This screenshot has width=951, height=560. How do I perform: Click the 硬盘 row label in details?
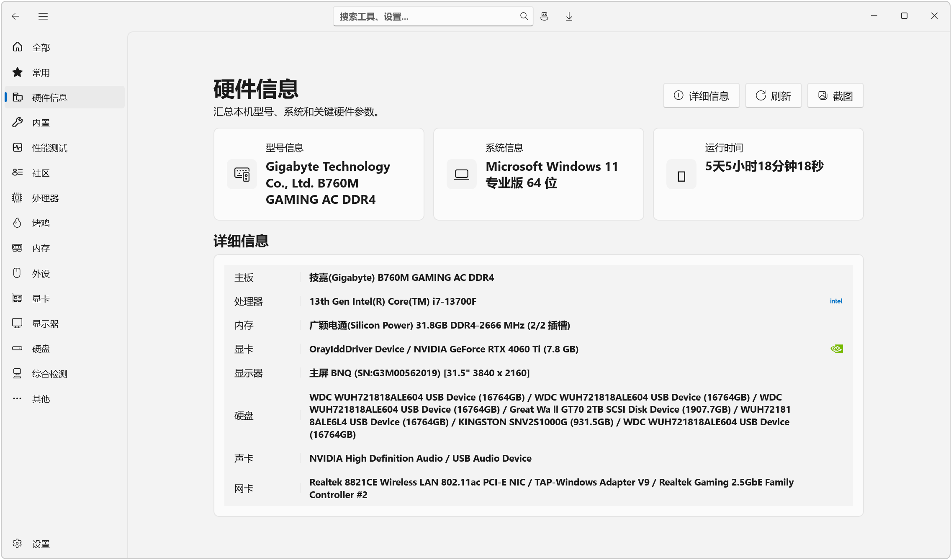[244, 416]
